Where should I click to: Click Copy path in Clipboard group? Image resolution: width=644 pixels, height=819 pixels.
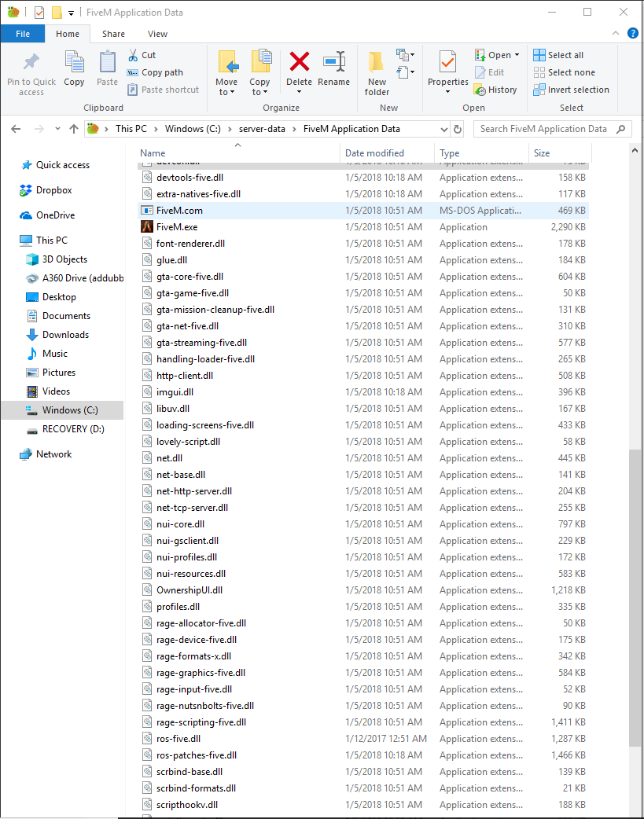click(155, 72)
